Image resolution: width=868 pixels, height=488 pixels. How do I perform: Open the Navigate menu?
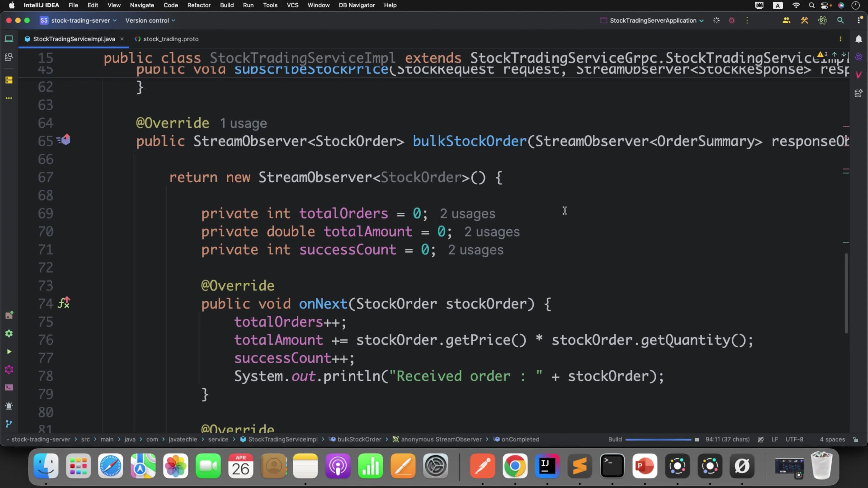click(142, 5)
